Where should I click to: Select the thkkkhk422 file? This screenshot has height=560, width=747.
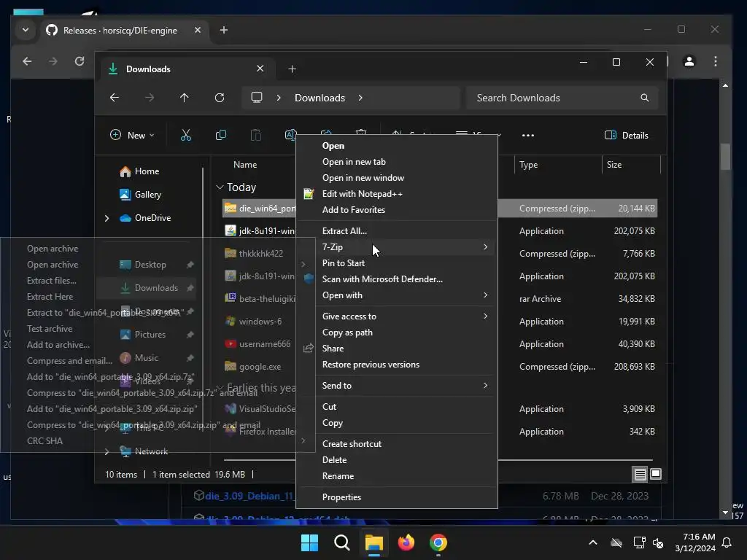(x=260, y=253)
